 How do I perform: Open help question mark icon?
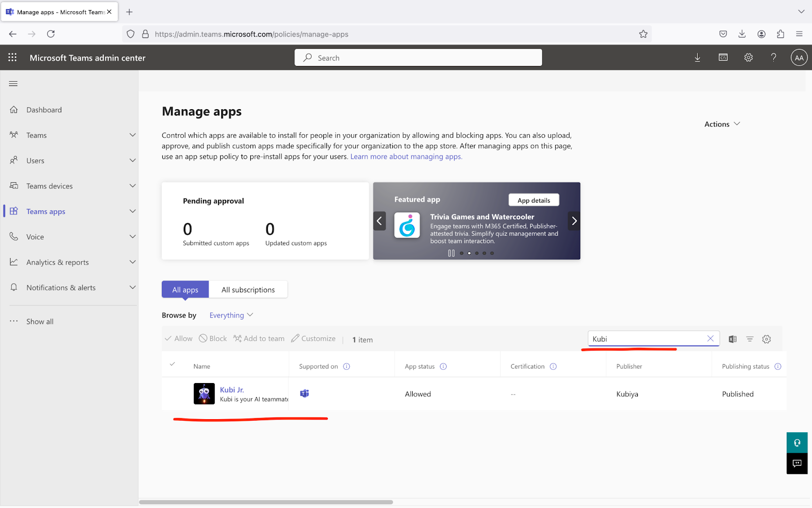point(773,57)
